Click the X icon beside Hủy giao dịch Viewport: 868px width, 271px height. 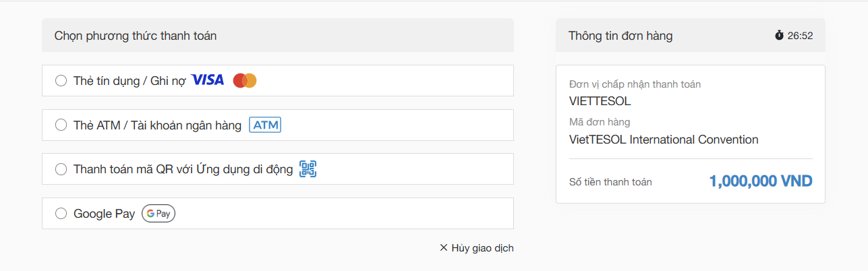444,247
